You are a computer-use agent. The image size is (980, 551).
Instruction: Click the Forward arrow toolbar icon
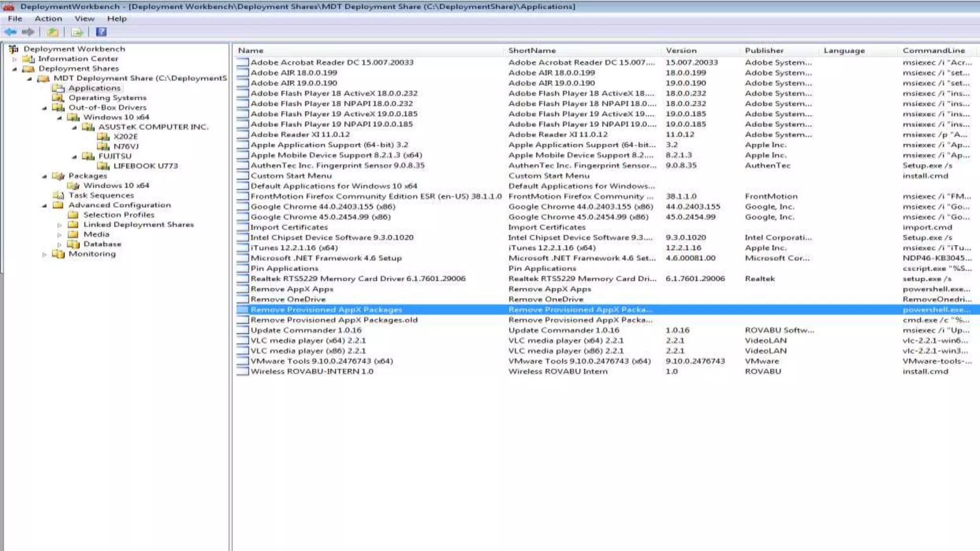point(28,32)
